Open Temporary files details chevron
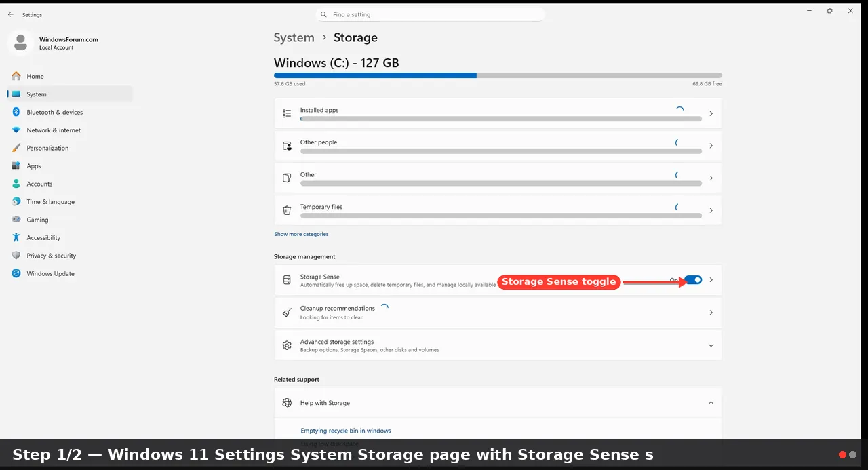868x470 pixels. pyautogui.click(x=711, y=210)
